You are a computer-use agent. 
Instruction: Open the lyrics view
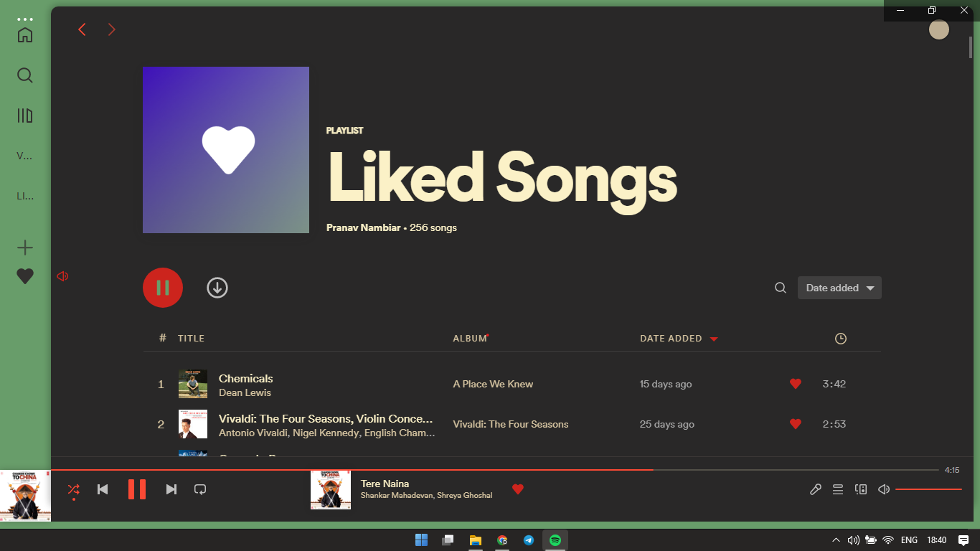coord(815,489)
